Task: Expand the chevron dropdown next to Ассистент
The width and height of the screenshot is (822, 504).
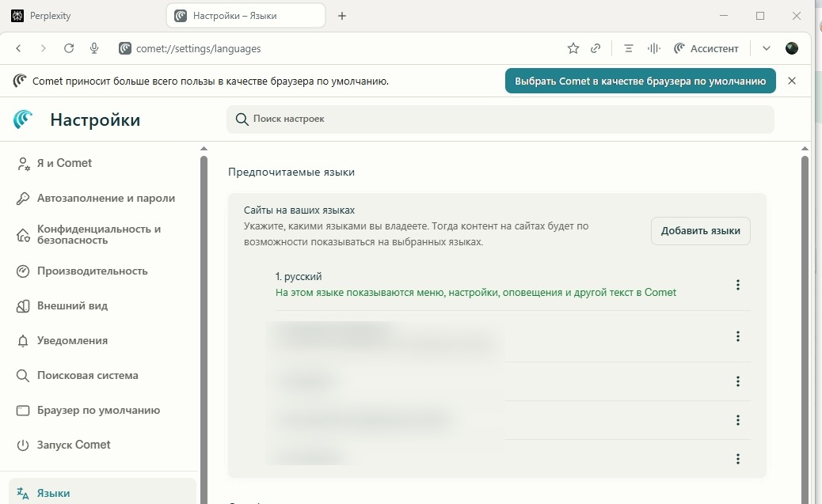Action: (766, 48)
